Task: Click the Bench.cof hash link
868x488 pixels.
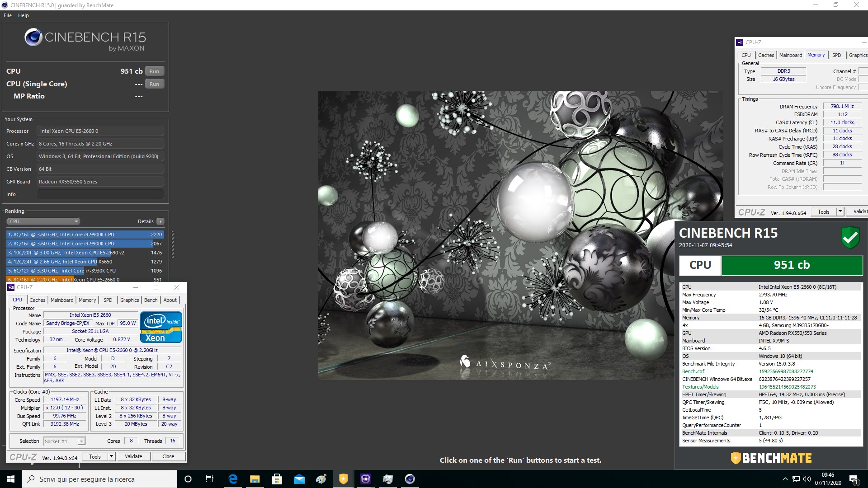Action: 786,371
